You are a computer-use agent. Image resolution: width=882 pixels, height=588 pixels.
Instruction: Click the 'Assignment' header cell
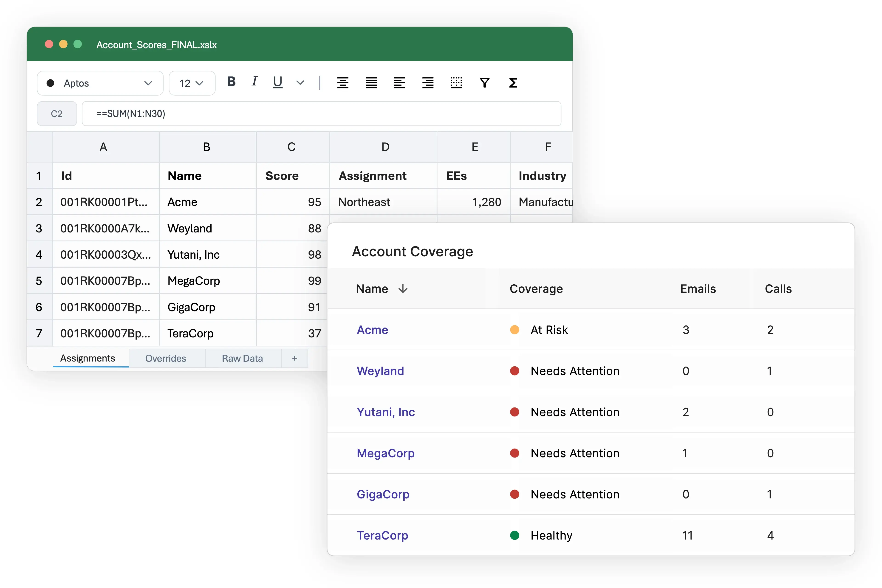coord(383,175)
